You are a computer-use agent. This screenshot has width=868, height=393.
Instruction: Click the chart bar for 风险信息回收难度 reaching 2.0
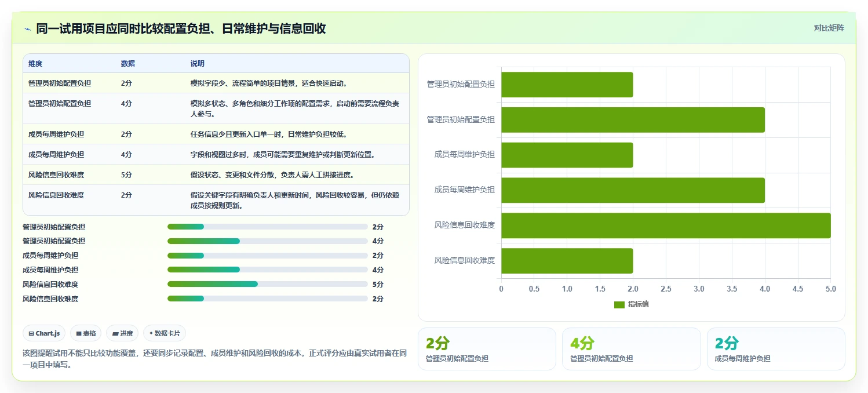point(567,261)
